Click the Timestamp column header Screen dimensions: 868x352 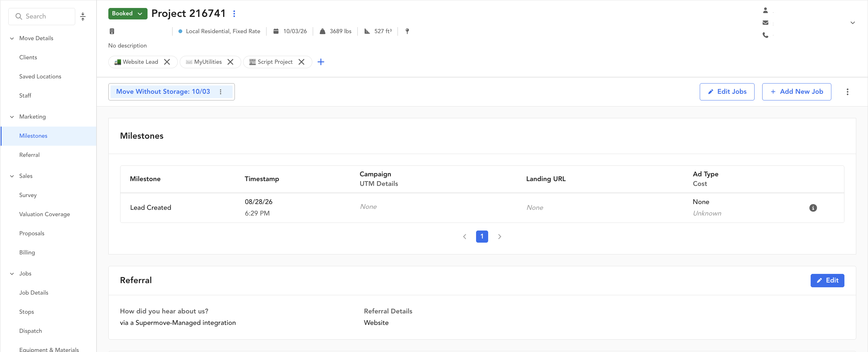click(x=262, y=179)
